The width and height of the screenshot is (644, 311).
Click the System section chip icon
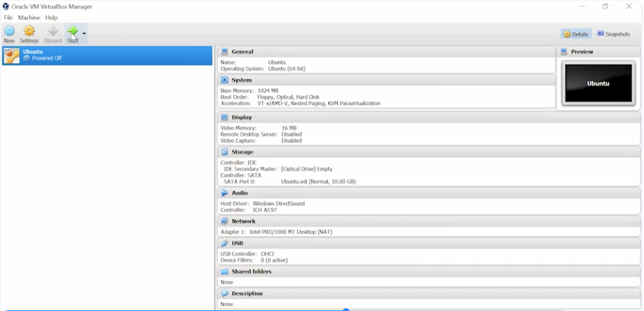click(x=224, y=80)
